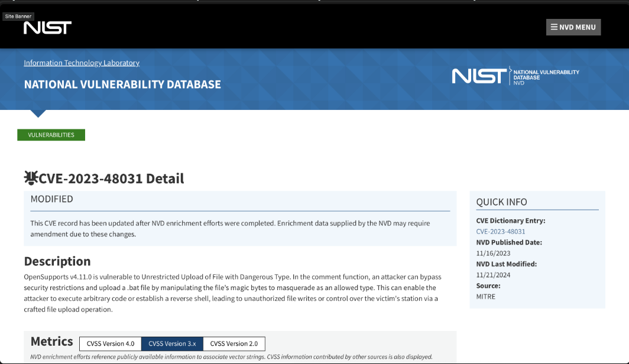Screen dimensions: 629x364
Task: Open the NVD MENU hamburger button
Action: click(573, 27)
